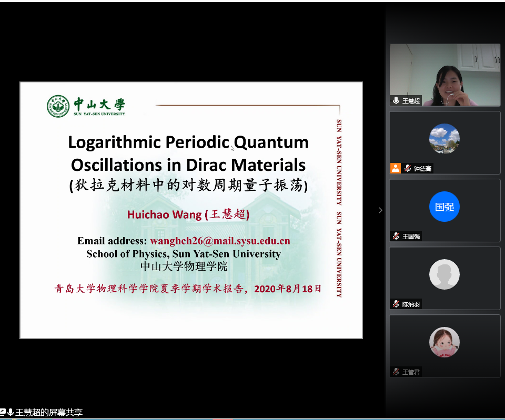
Task: Click the active microphone icon beside 王慧超
Action: point(396,100)
